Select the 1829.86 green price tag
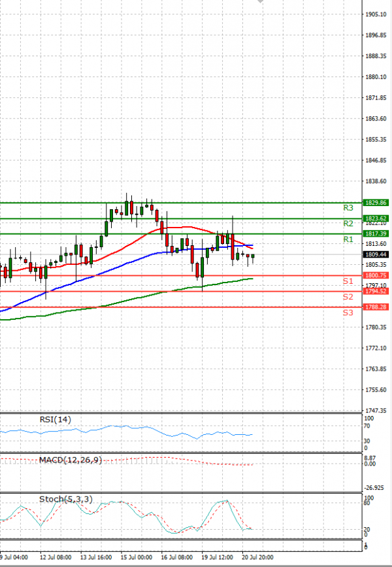The height and width of the screenshot is (567, 392). tap(376, 203)
